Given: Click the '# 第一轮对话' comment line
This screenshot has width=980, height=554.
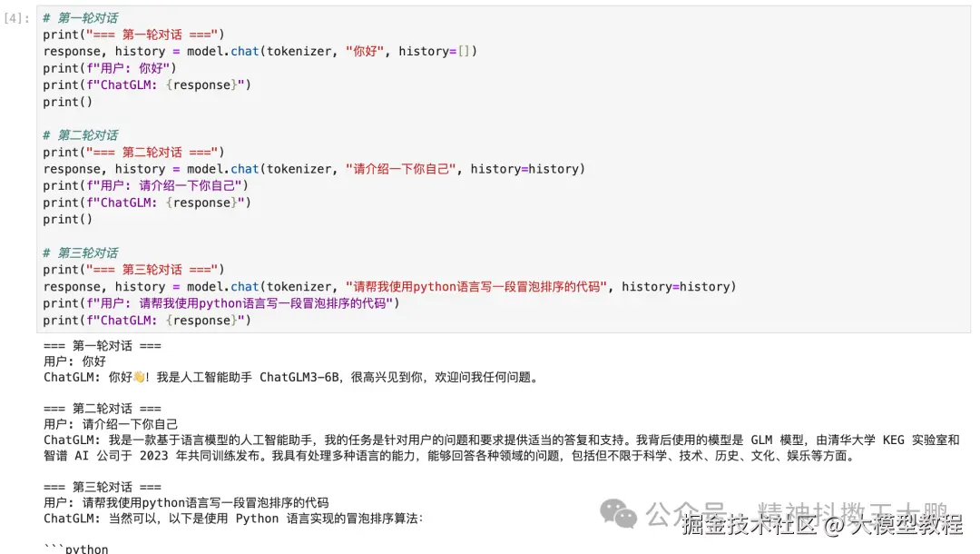Looking at the screenshot, I should pyautogui.click(x=80, y=17).
